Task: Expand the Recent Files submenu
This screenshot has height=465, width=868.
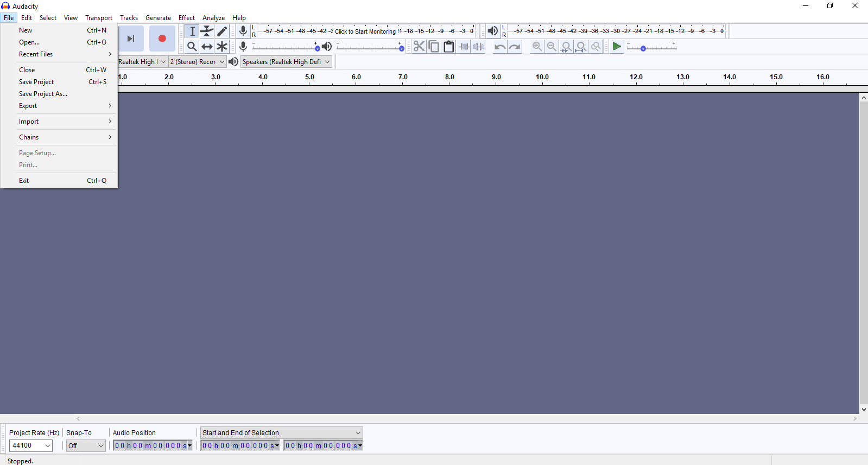Action: (x=59, y=54)
